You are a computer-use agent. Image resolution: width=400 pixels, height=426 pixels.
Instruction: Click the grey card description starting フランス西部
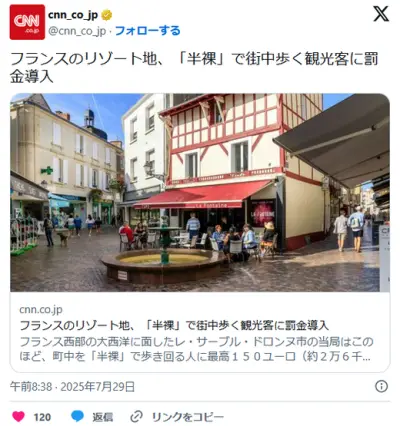click(x=196, y=349)
